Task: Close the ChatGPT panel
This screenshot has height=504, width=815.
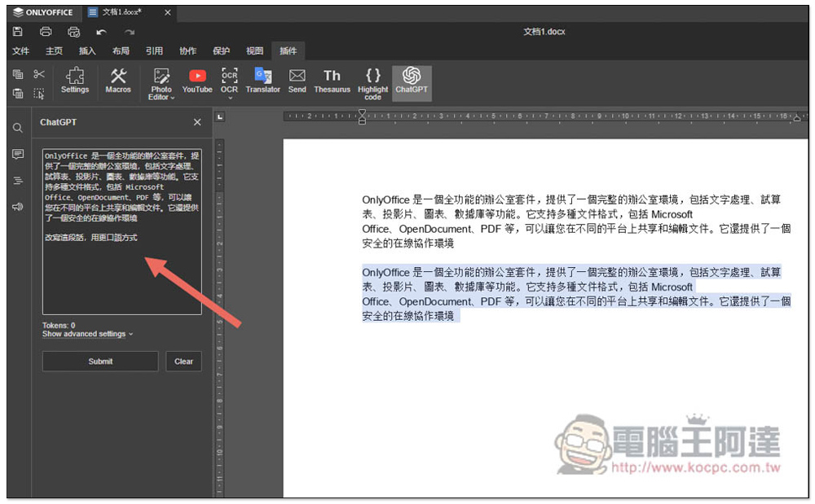Action: pos(197,122)
